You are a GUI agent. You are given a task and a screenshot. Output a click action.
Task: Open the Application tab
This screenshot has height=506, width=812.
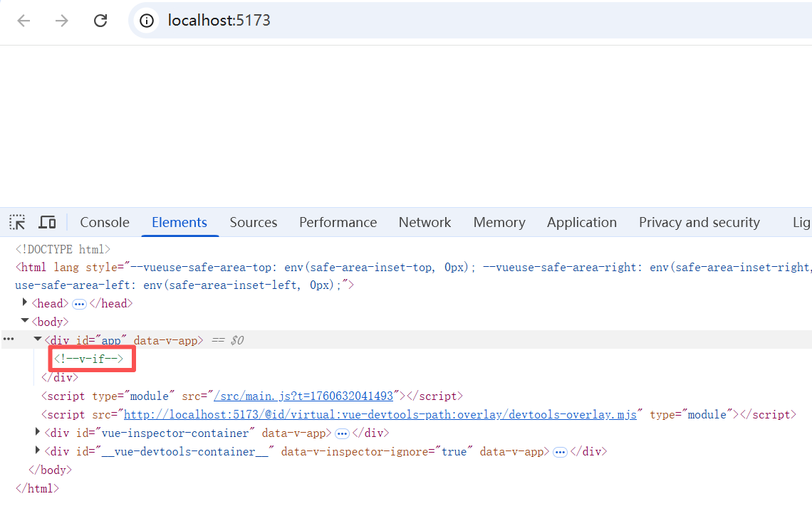(581, 223)
